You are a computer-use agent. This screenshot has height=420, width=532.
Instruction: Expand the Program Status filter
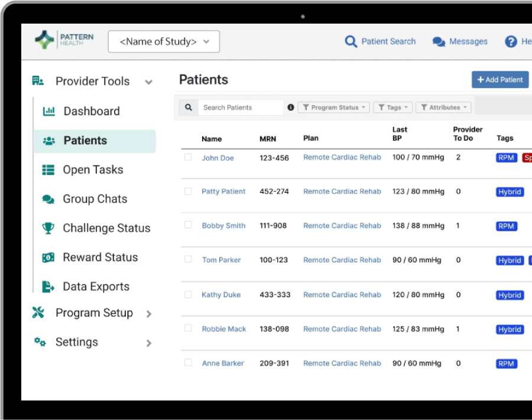(x=334, y=108)
